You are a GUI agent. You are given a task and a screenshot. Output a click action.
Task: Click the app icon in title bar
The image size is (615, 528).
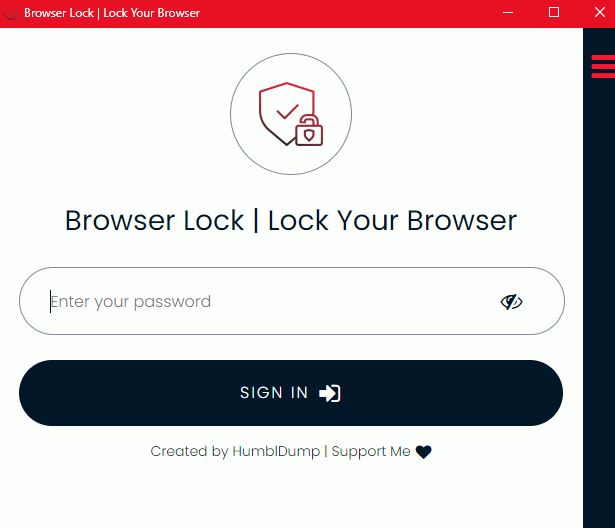point(10,13)
